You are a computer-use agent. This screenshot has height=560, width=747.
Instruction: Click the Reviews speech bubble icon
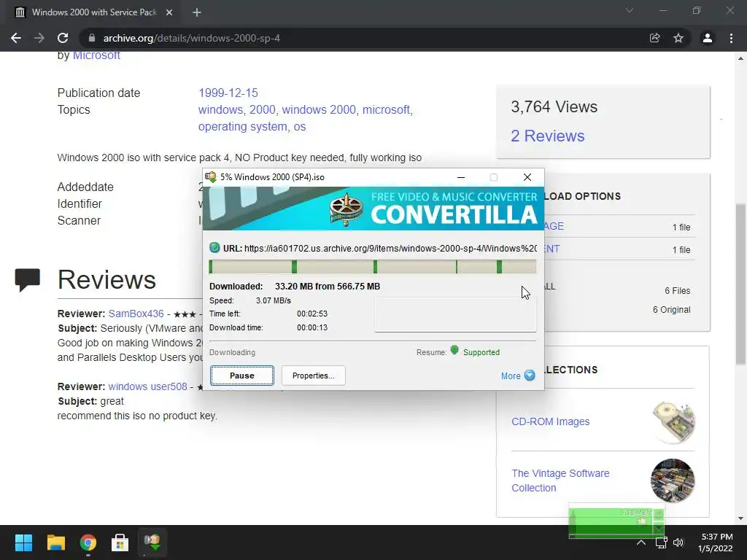click(27, 279)
